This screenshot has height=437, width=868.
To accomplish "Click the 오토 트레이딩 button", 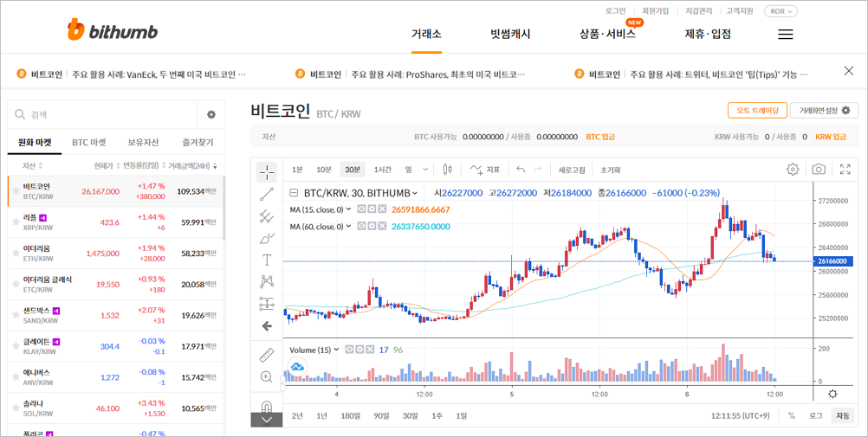I will tap(757, 111).
